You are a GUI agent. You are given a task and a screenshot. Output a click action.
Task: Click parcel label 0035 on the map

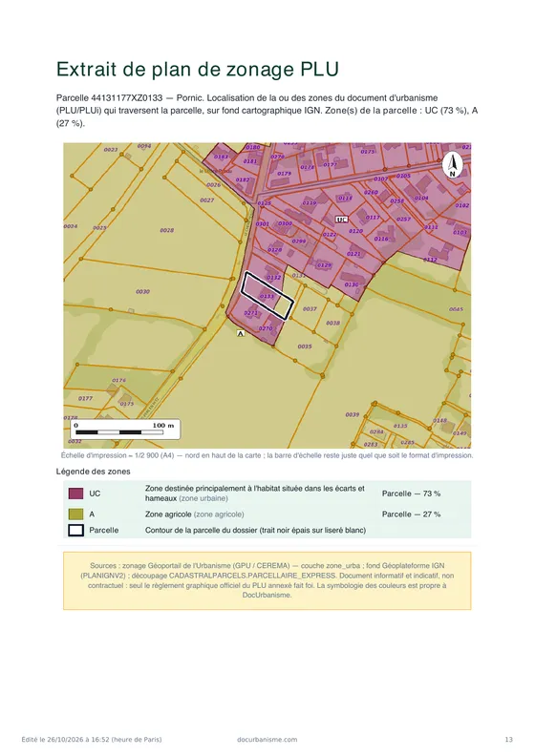(x=305, y=346)
